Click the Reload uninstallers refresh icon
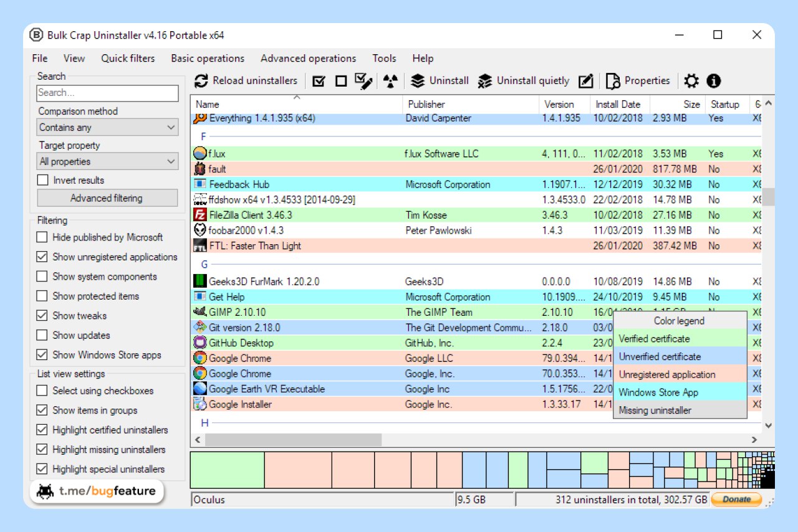Screen dimensions: 798x532 pos(201,81)
